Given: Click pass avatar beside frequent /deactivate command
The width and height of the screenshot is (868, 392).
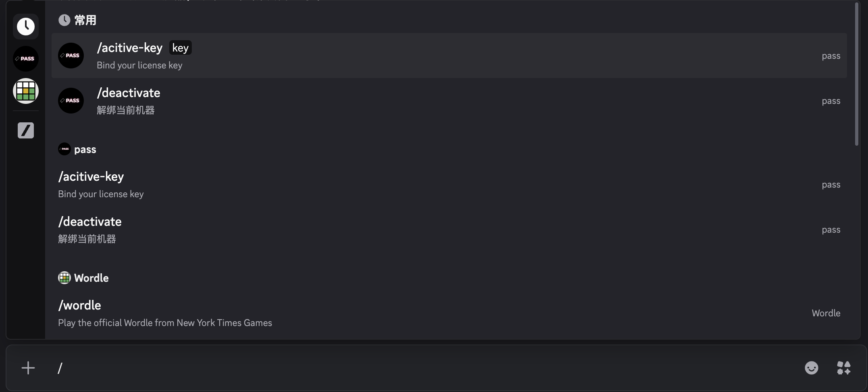Looking at the screenshot, I should [71, 101].
